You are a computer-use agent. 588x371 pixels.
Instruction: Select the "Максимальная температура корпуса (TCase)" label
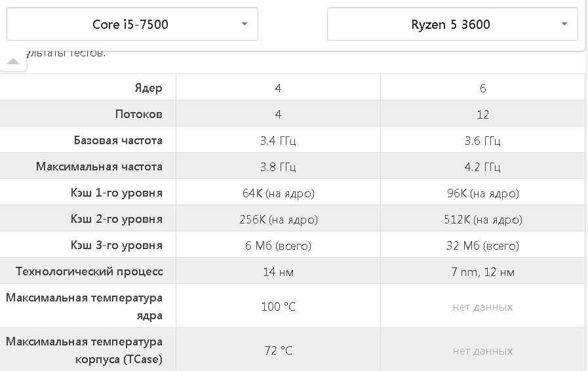[84, 351]
